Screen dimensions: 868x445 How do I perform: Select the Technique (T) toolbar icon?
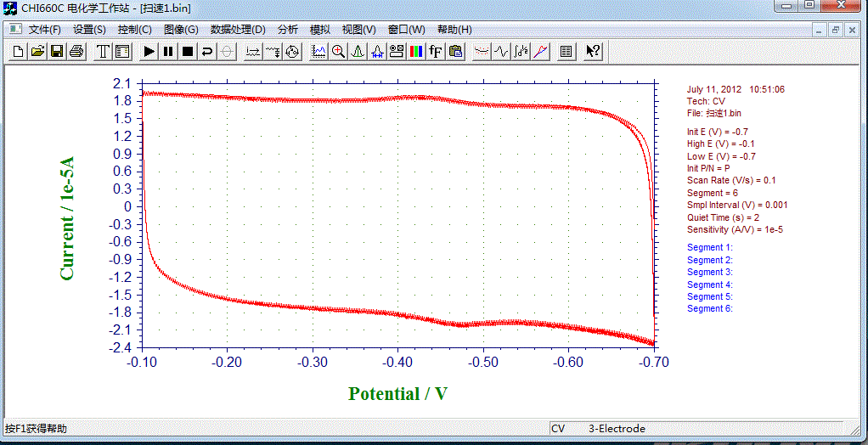point(103,52)
